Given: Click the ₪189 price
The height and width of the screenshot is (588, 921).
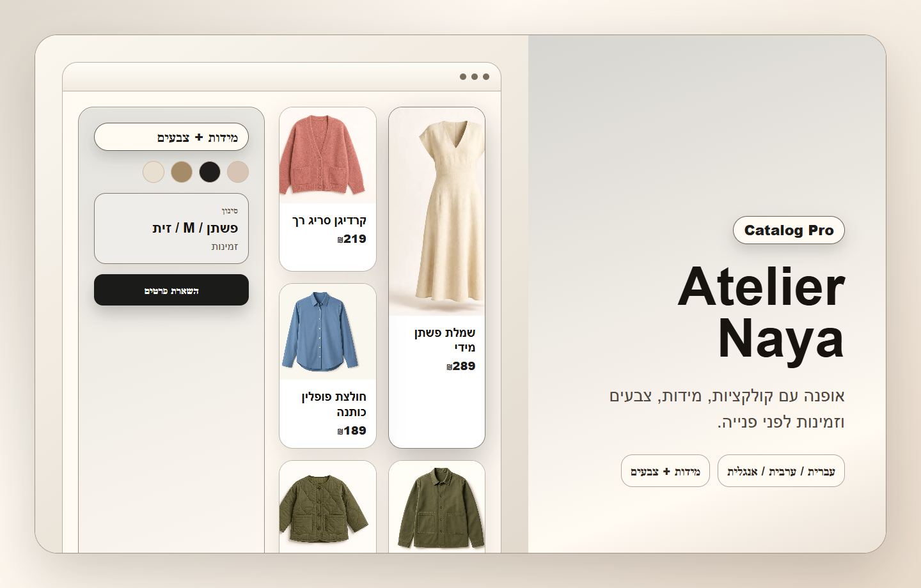Looking at the screenshot, I should click(352, 431).
